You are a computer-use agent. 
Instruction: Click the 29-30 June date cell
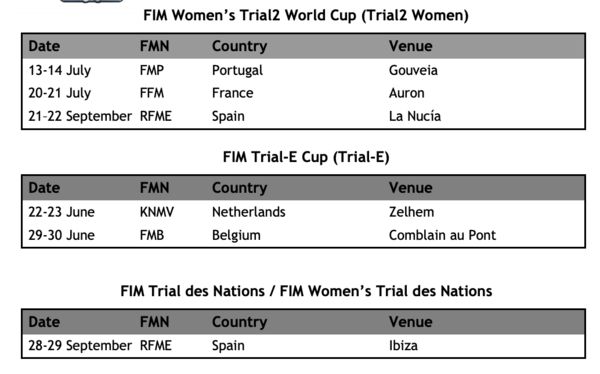[x=62, y=235]
